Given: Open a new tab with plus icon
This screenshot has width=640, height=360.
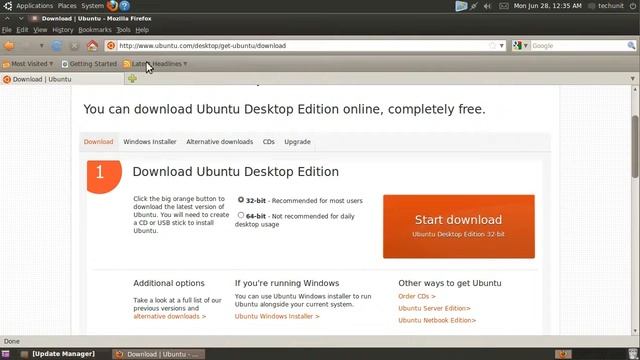Looking at the screenshot, I should pos(132,78).
